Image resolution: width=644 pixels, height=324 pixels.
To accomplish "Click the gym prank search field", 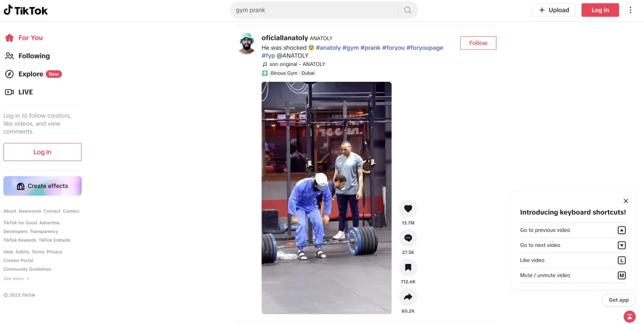I will tap(314, 11).
